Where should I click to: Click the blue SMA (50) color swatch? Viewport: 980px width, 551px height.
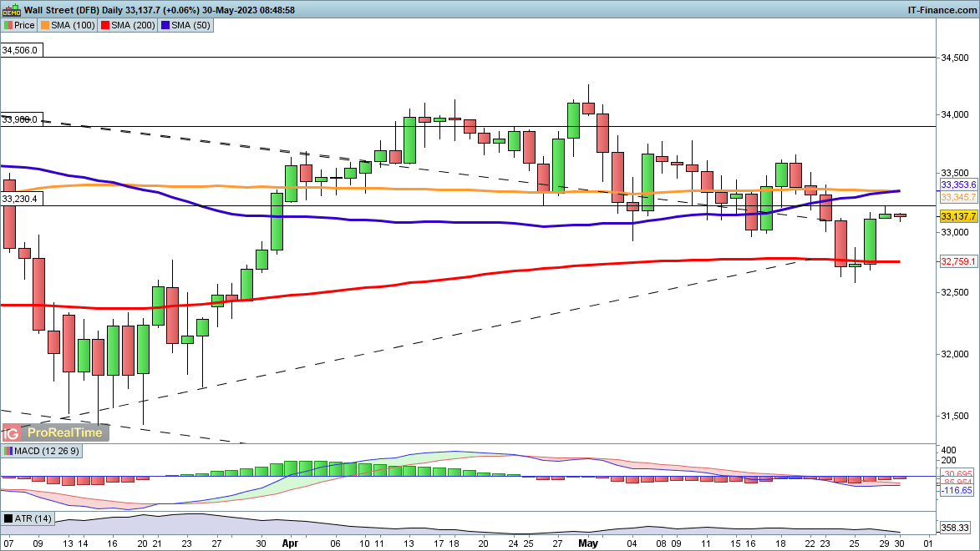pyautogui.click(x=165, y=25)
